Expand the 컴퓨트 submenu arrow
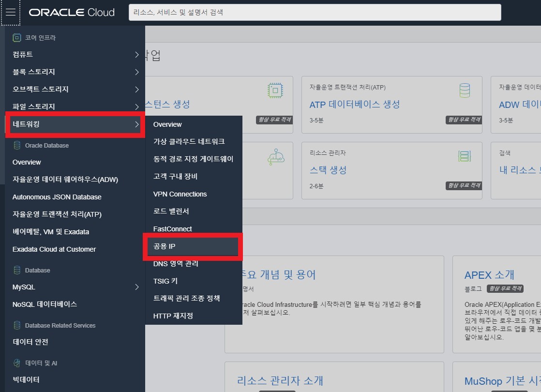The width and height of the screenshot is (541, 392). (136, 55)
